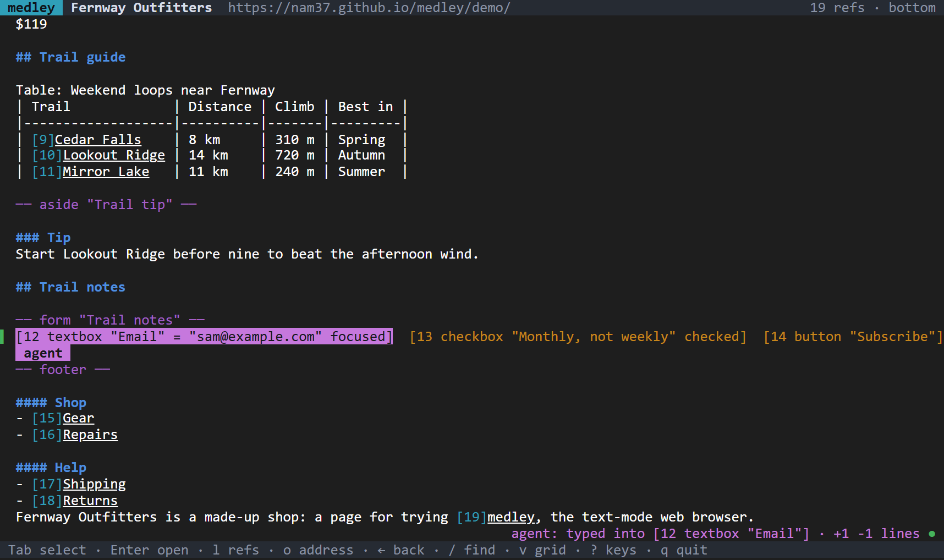Click the "bottom" scroll position indicator
944x560 pixels.
tap(912, 8)
